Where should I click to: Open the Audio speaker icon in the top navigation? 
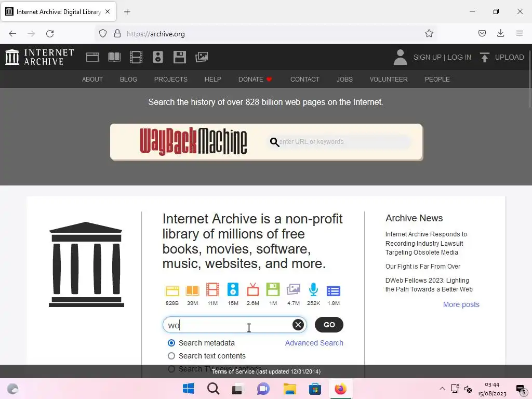click(158, 57)
